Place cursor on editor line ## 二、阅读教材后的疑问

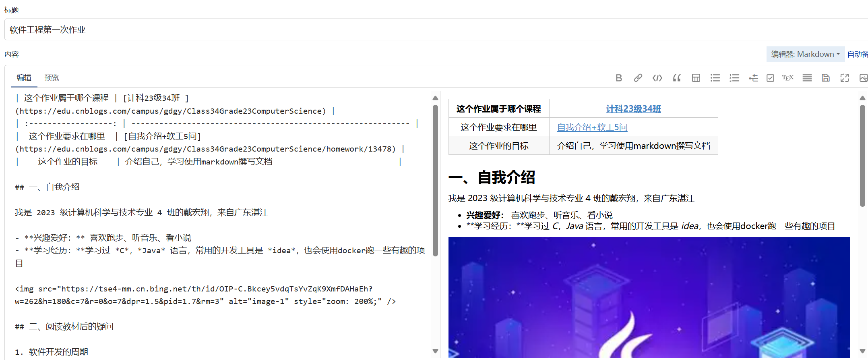pos(64,327)
